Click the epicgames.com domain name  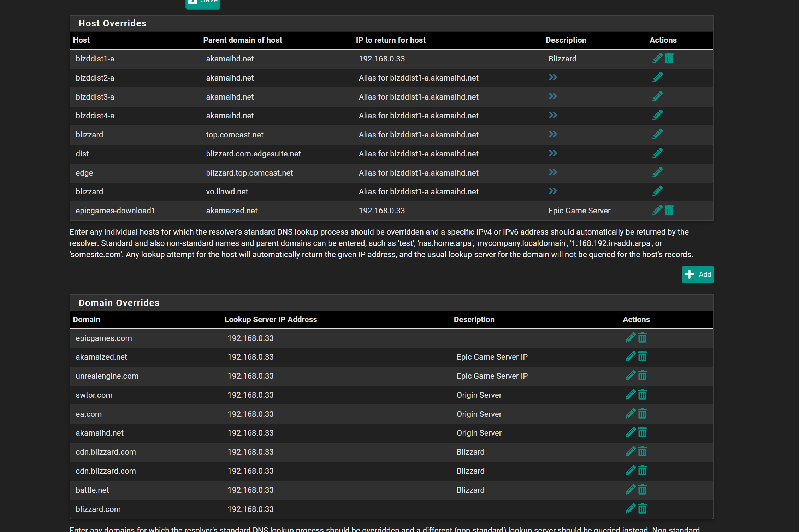[104, 338]
